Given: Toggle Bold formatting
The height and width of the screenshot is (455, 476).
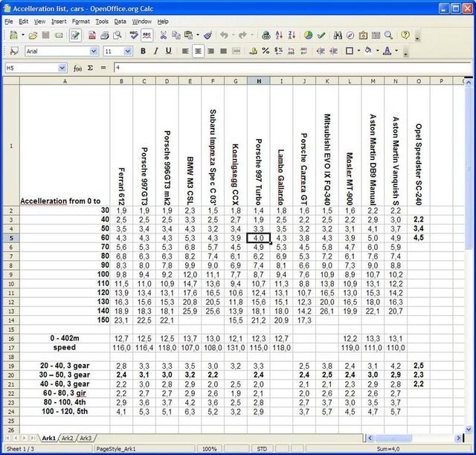Looking at the screenshot, I should [143, 51].
